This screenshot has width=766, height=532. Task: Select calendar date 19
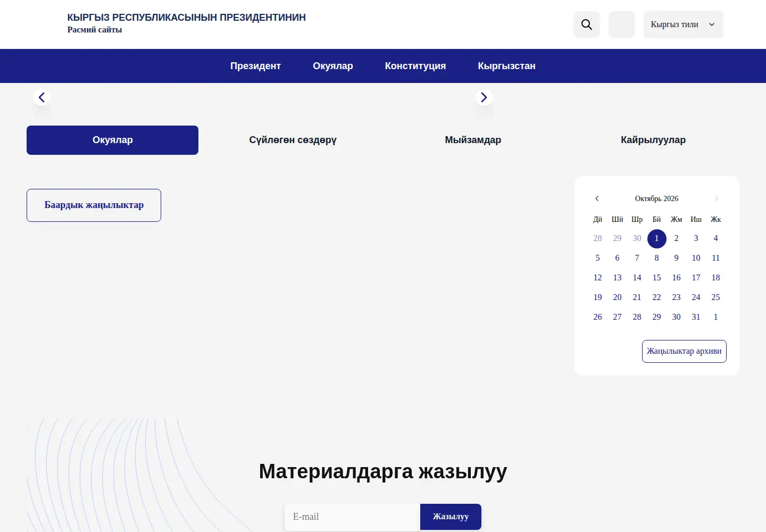point(597,297)
